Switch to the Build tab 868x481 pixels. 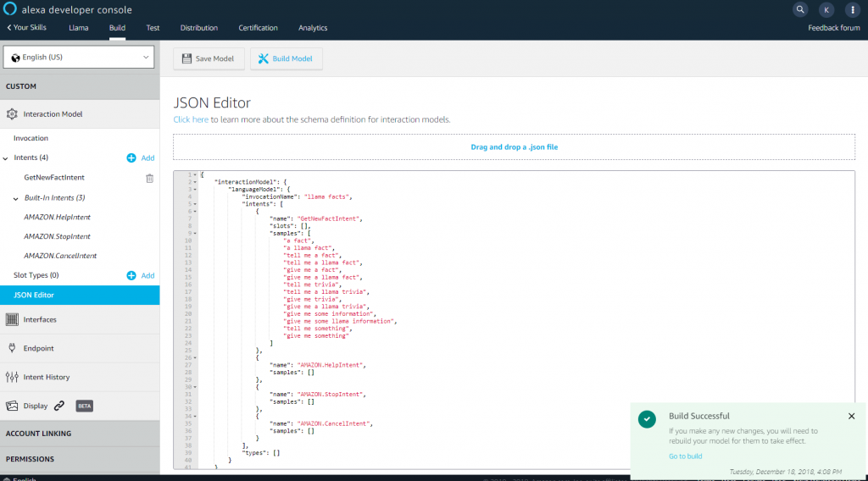click(x=117, y=28)
